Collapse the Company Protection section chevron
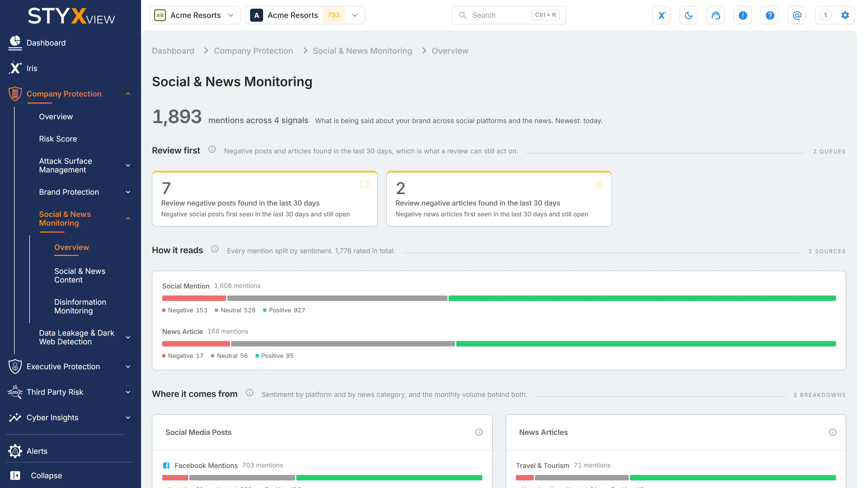The height and width of the screenshot is (488, 868). pyautogui.click(x=128, y=94)
